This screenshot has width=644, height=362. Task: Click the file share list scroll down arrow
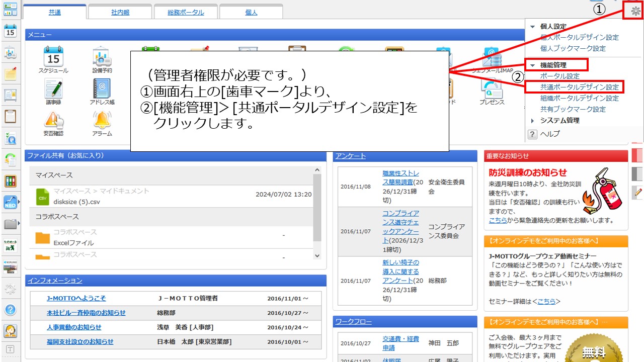317,255
